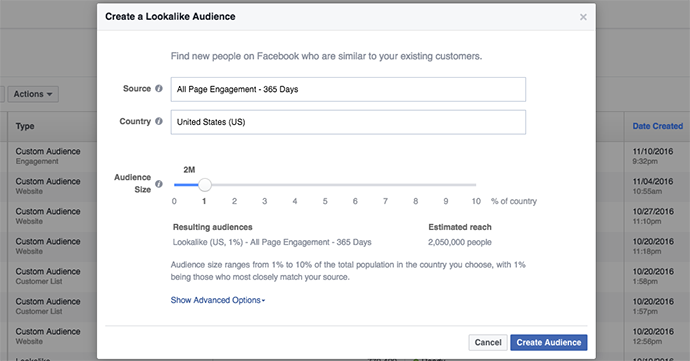Click the Country info icon
690x361 pixels.
[x=159, y=121]
